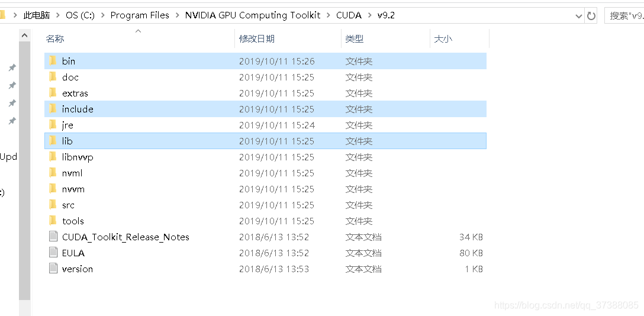Click the version text document icon
Viewport: 644px width, 316px height.
53,269
